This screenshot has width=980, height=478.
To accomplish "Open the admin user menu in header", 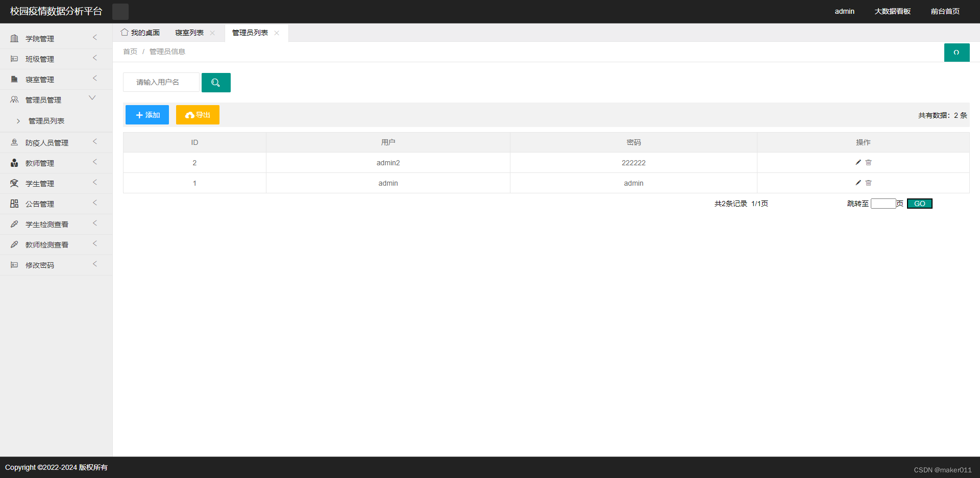I will [844, 11].
